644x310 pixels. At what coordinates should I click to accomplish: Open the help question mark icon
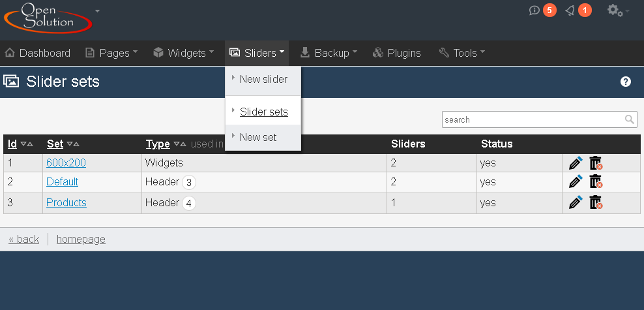tap(626, 82)
